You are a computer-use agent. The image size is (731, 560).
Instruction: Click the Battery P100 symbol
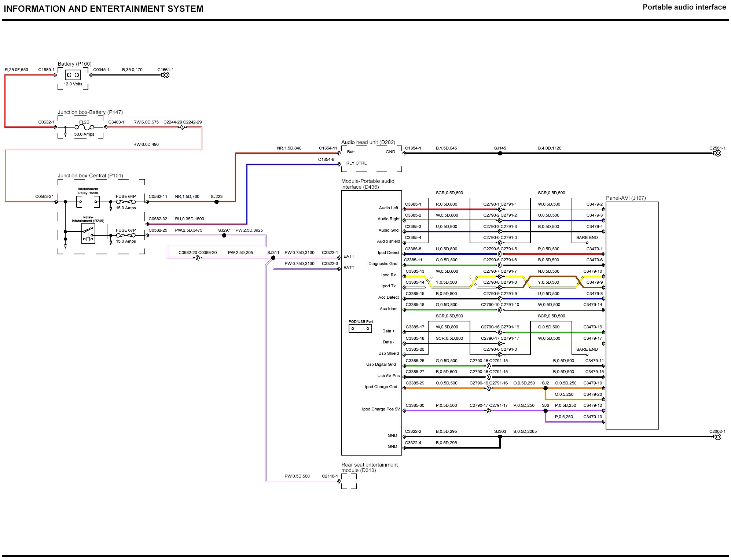73,75
